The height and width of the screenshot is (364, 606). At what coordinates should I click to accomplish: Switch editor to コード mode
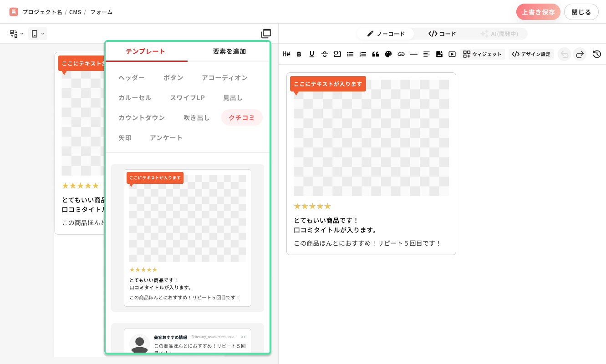(x=442, y=34)
